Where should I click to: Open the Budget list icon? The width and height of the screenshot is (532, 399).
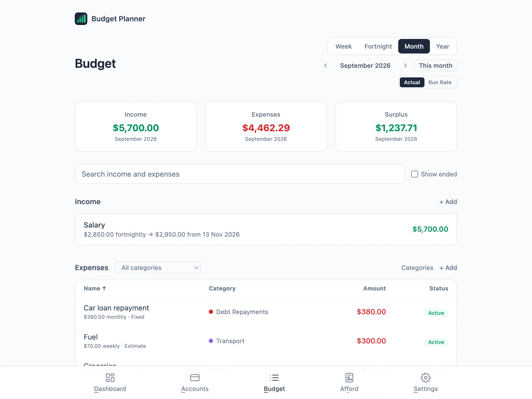click(x=274, y=378)
